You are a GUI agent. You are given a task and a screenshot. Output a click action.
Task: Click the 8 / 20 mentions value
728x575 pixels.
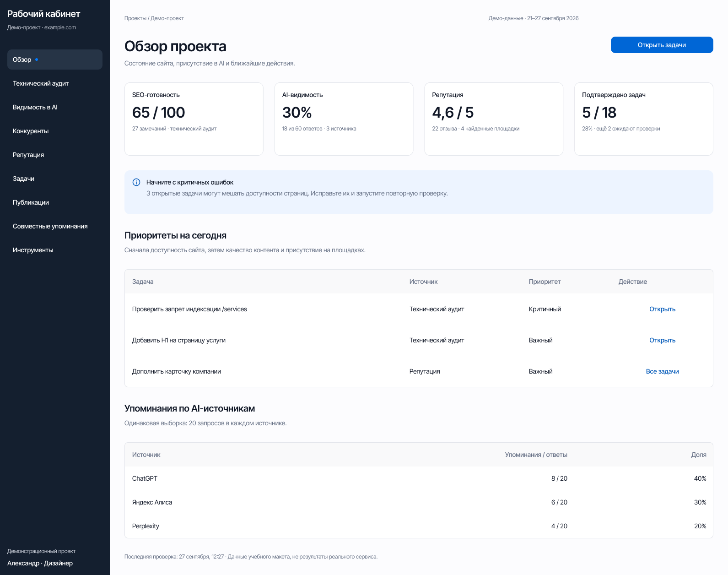[559, 478]
